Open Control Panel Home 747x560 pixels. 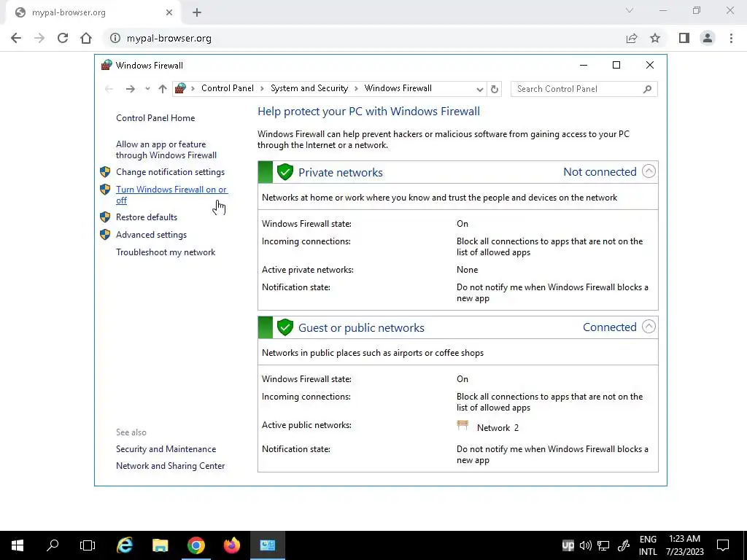[x=155, y=118]
